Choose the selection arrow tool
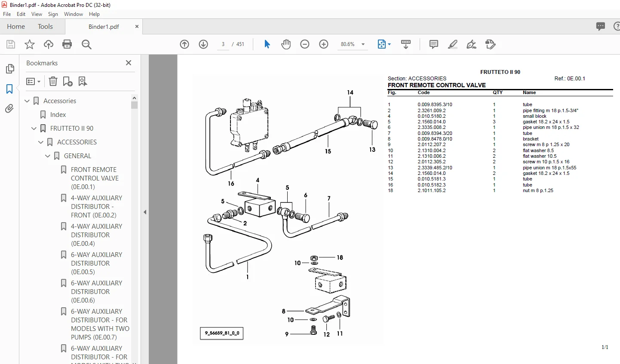Viewport: 620px width, 364px height. pos(267,44)
